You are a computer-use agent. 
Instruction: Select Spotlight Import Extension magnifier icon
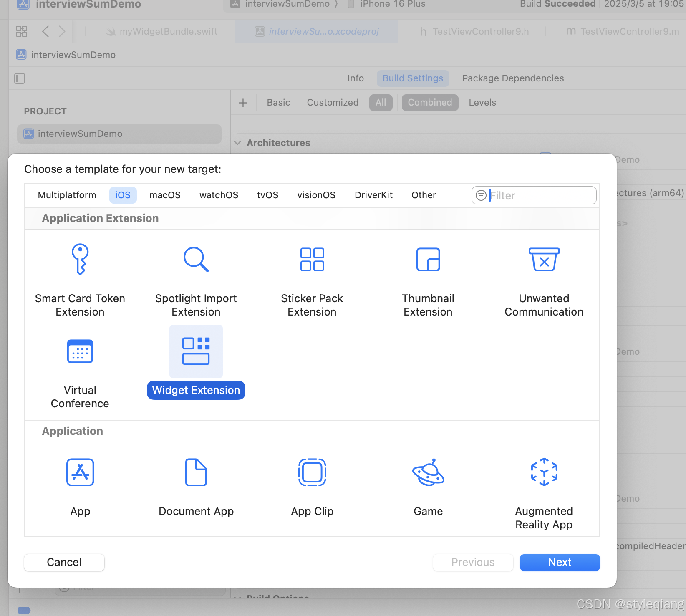(196, 259)
